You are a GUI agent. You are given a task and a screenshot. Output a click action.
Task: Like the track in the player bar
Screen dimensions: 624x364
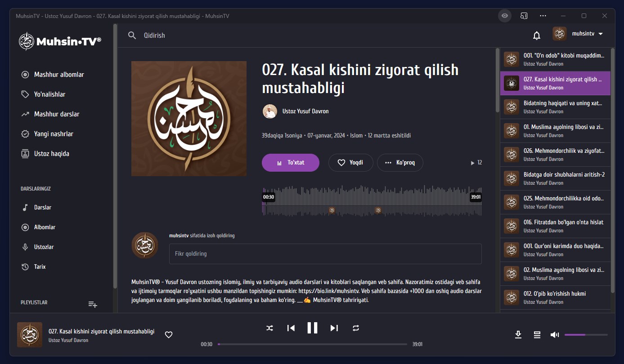pos(169,335)
